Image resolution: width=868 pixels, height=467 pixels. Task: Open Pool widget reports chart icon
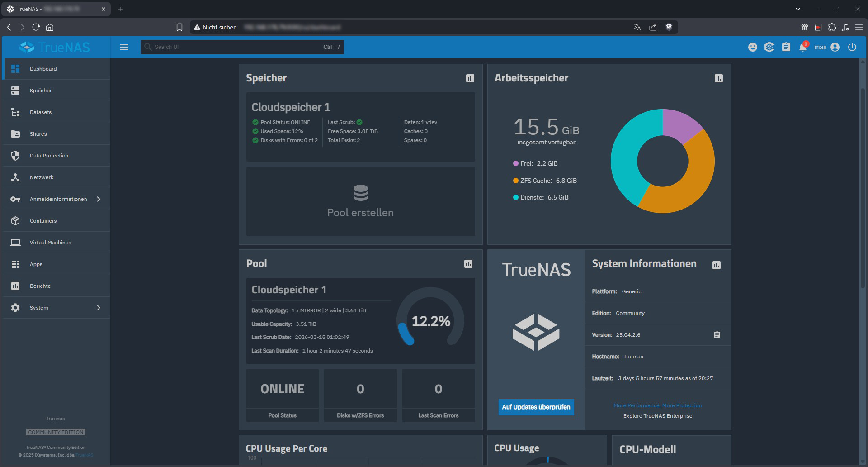click(468, 264)
